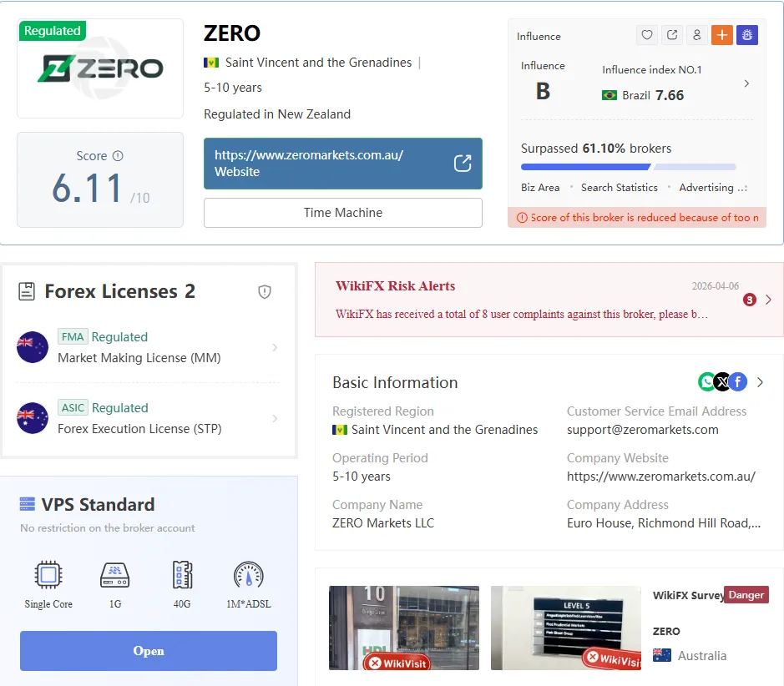Screen dimensions: 784x686
Task: Click the WhatsApp icon in Basic Information
Action: 706,382
